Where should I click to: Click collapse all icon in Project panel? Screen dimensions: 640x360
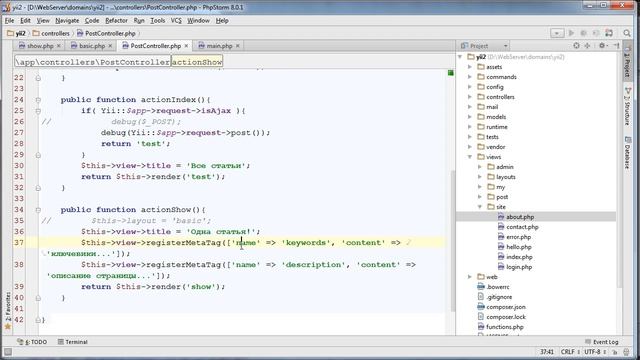click(587, 46)
